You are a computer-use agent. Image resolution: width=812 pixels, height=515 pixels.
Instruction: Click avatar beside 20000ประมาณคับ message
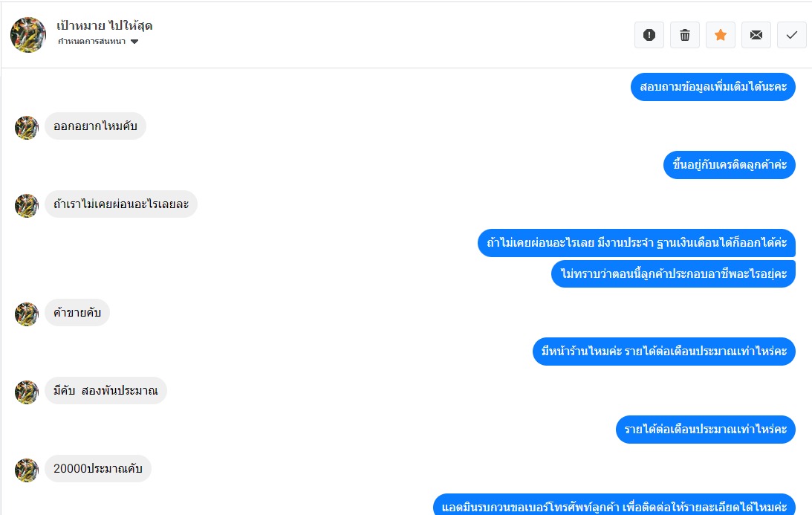tap(27, 470)
